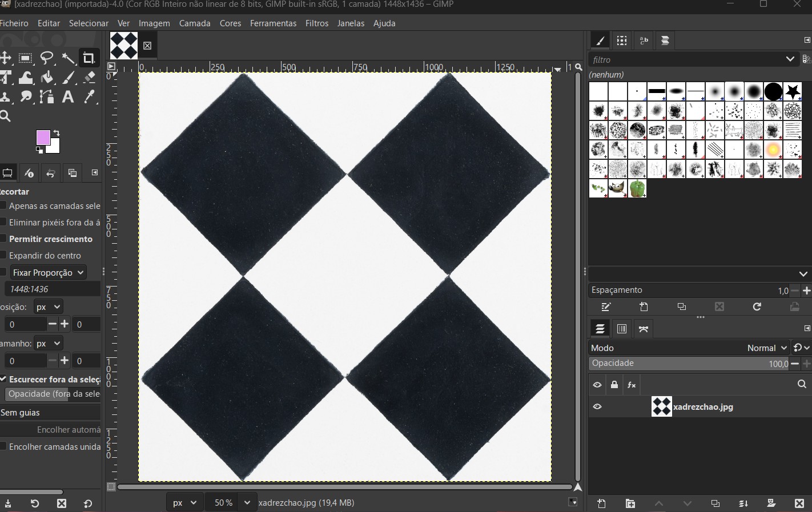Enable Permitir crescimento checkbox
The height and width of the screenshot is (512, 812).
[3, 239]
